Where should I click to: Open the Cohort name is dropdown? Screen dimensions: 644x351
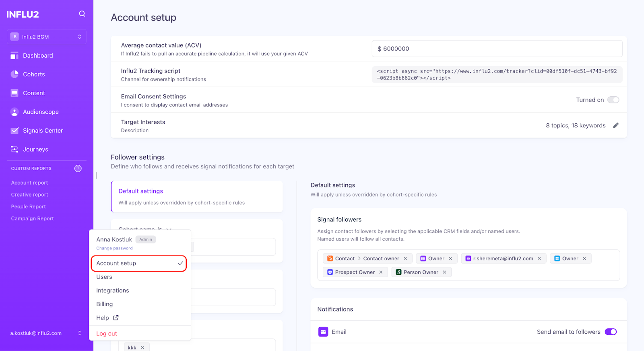(145, 229)
